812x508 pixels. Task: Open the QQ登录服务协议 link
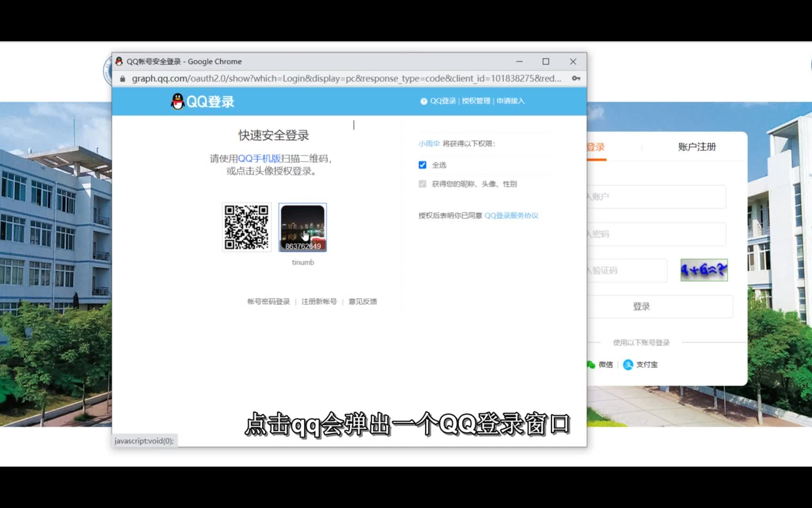511,215
